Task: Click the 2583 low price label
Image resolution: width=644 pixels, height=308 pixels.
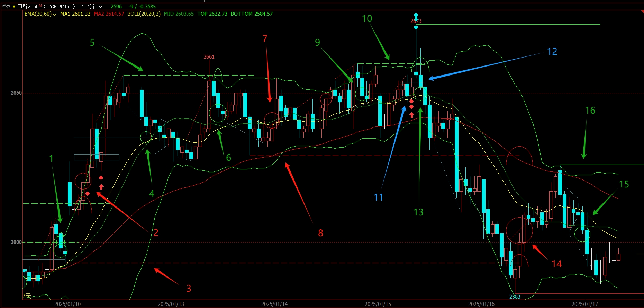Action: [515, 297]
